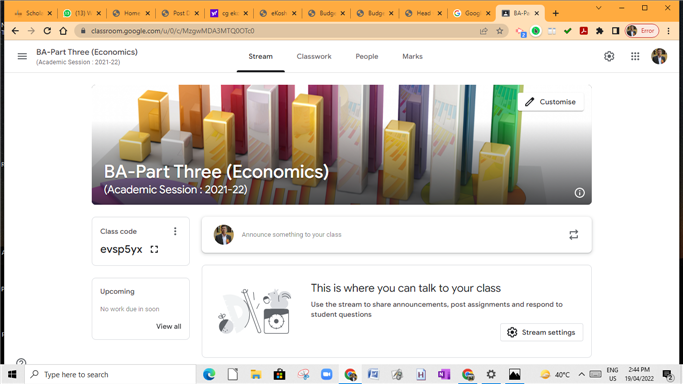683x384 pixels.
Task: Click the share page icon in address bar
Action: click(484, 31)
